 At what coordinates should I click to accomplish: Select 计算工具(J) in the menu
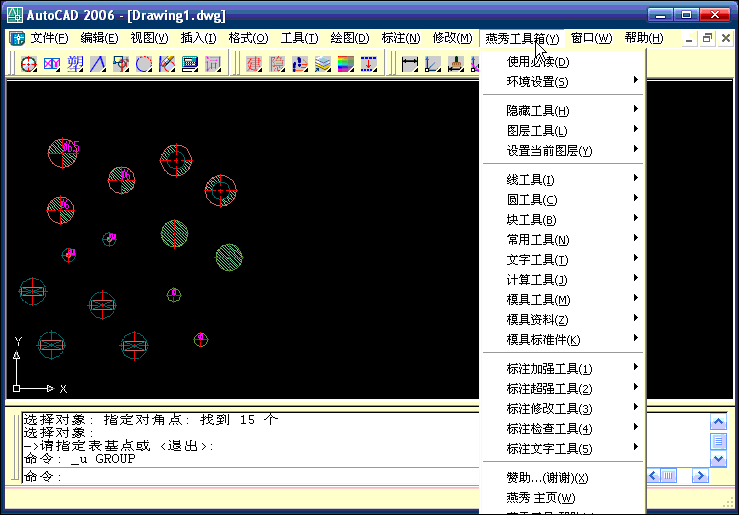point(564,280)
